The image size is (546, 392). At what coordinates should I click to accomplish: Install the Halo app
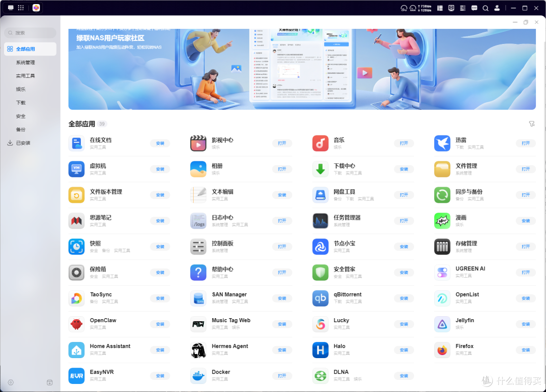[404, 350]
